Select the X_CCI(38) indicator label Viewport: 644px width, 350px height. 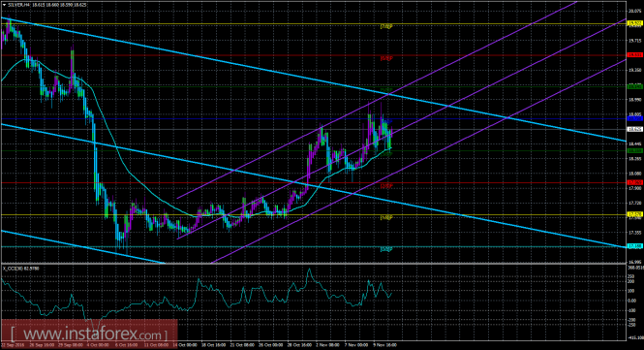tap(15, 269)
